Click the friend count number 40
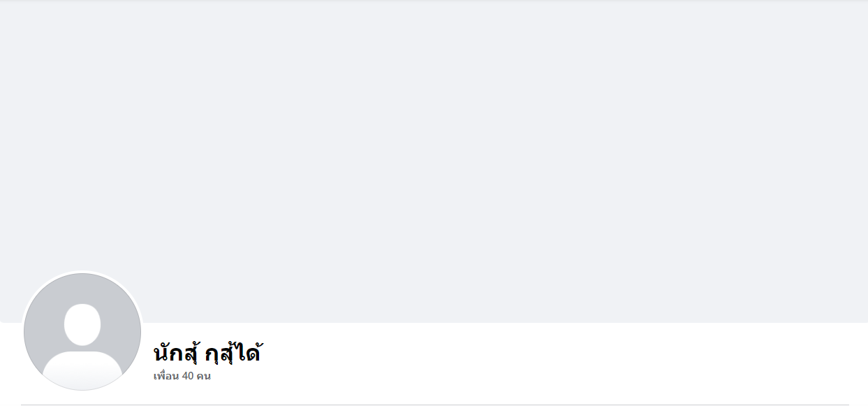Viewport: 868px width, 406px height. [188, 376]
